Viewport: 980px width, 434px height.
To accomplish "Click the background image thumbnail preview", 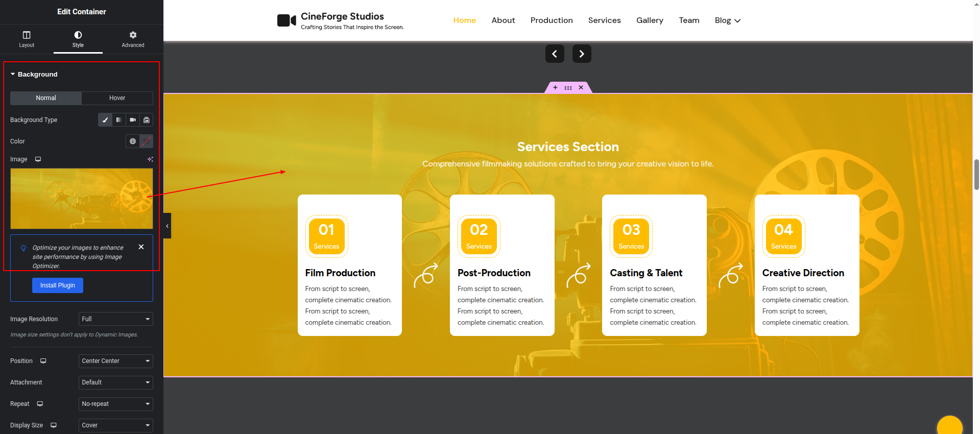I will pos(82,199).
